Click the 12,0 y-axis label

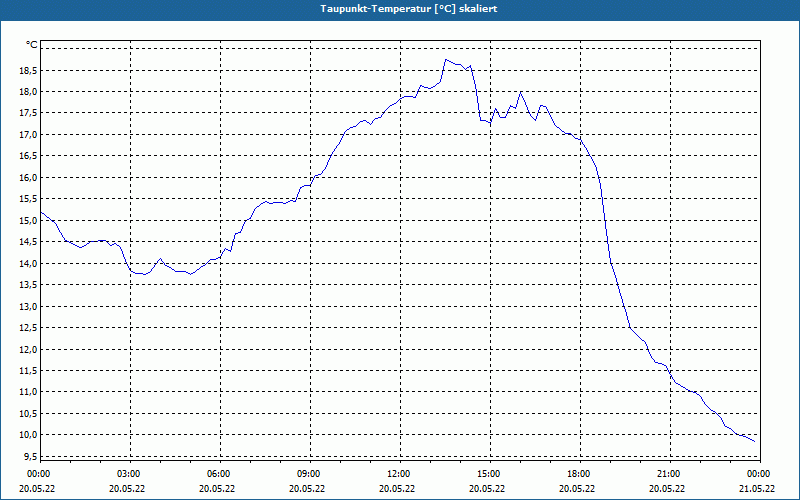tap(29, 349)
